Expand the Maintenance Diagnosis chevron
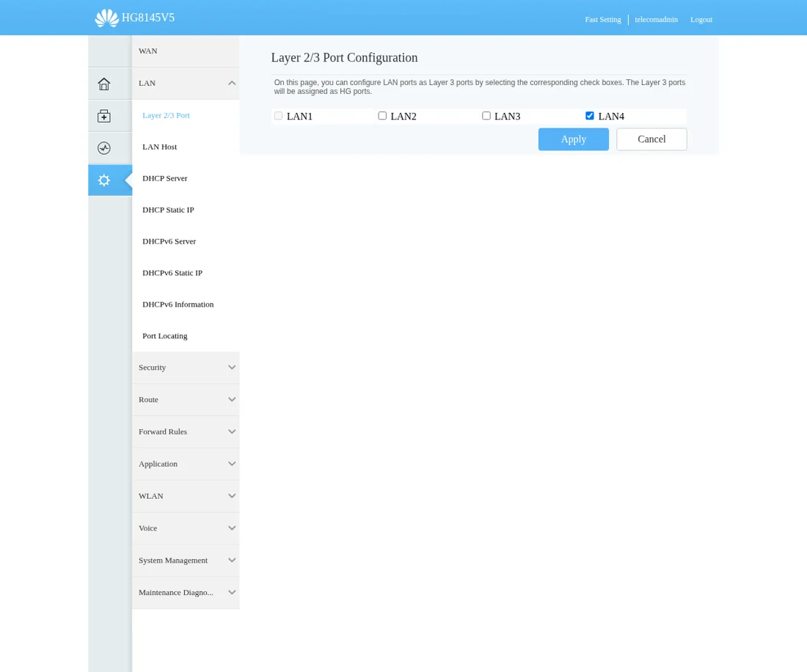This screenshot has height=672, width=807. click(232, 592)
